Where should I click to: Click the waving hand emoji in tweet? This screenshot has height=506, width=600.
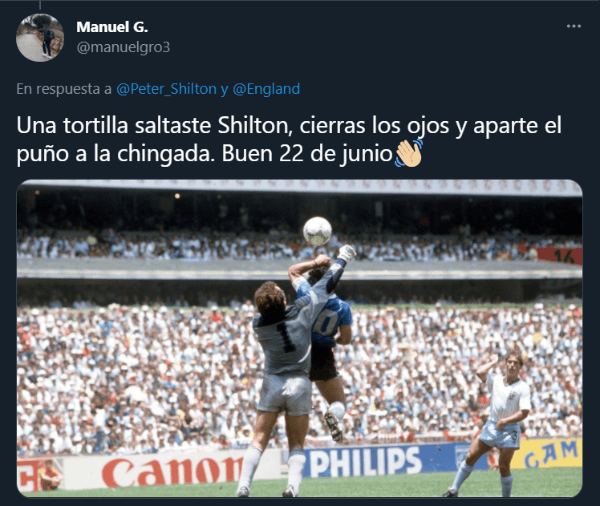409,153
